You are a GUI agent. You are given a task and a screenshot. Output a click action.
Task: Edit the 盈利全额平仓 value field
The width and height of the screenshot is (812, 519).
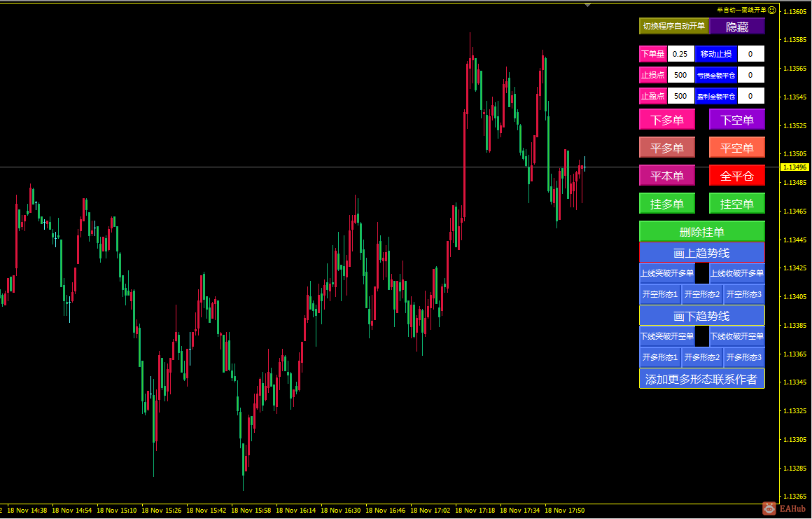click(x=750, y=96)
